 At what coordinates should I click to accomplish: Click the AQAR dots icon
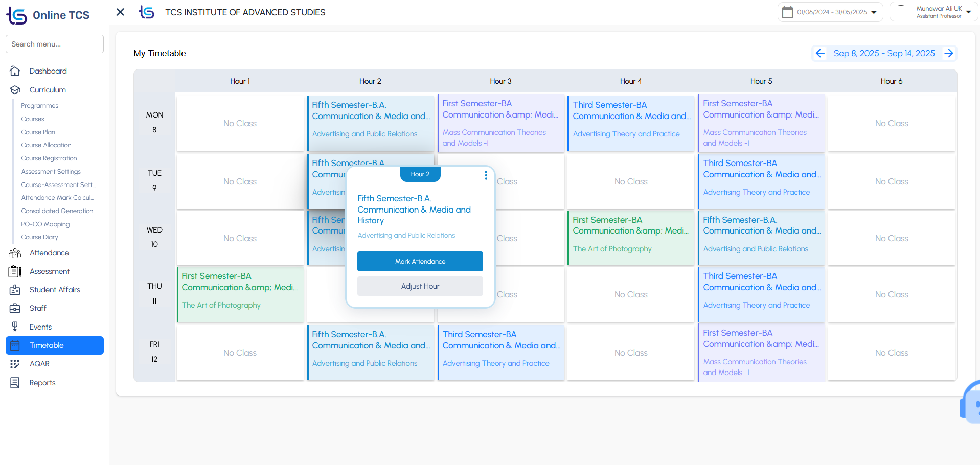point(15,364)
